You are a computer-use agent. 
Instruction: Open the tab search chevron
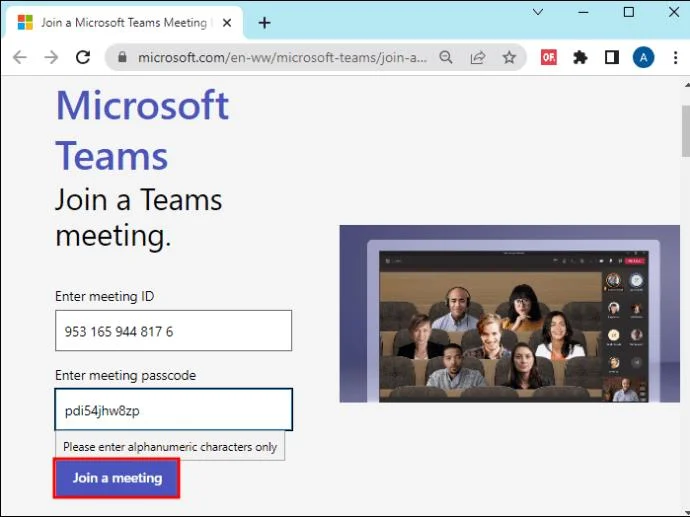click(538, 12)
